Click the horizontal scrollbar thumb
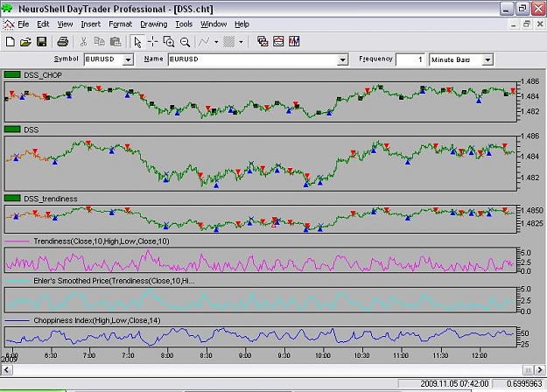 528,369
